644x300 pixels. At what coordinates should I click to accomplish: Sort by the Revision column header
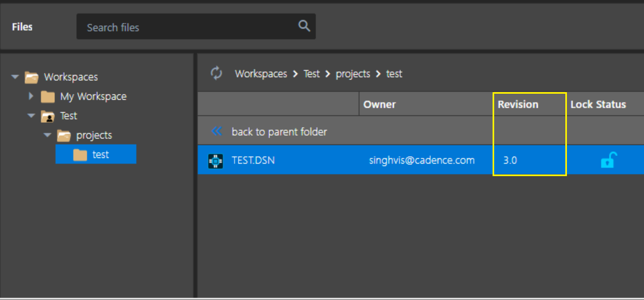pyautogui.click(x=518, y=104)
